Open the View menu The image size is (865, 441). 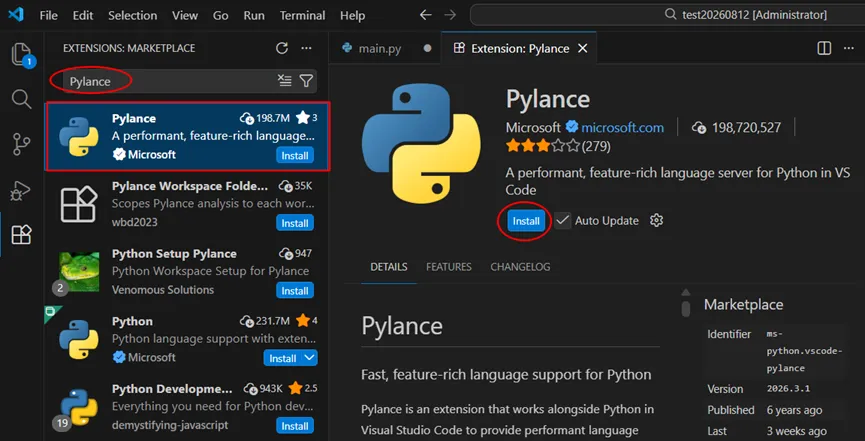(x=185, y=15)
